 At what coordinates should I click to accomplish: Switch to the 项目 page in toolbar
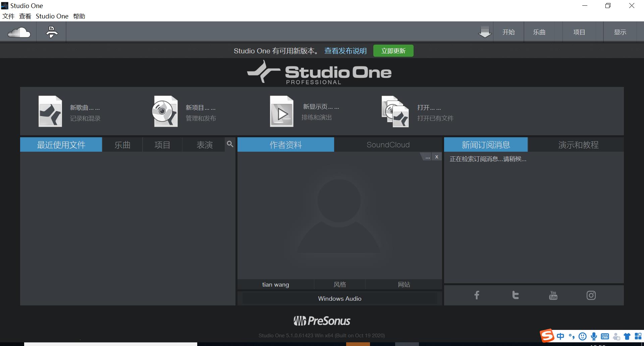tap(579, 32)
